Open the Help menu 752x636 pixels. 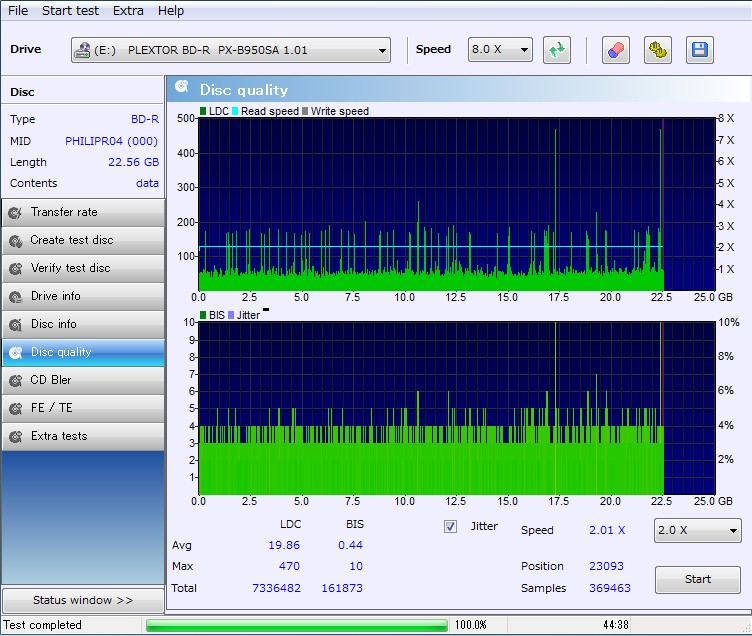[x=171, y=11]
